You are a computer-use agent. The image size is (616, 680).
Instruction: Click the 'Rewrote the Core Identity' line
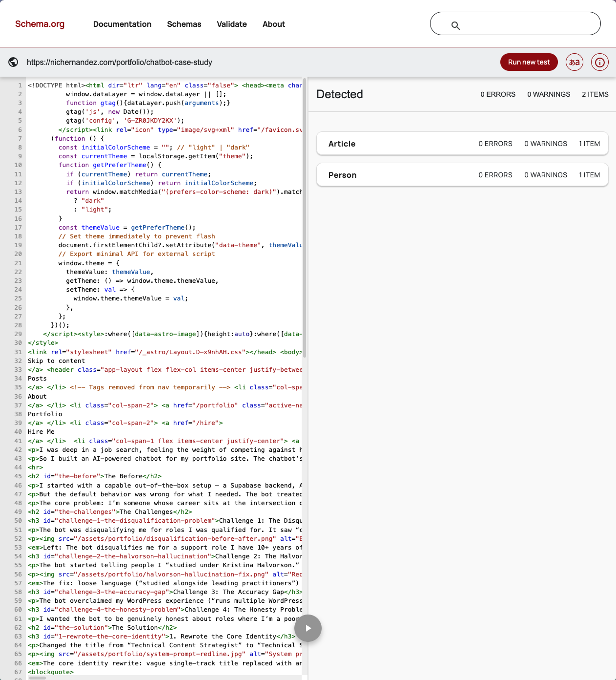pos(162,637)
